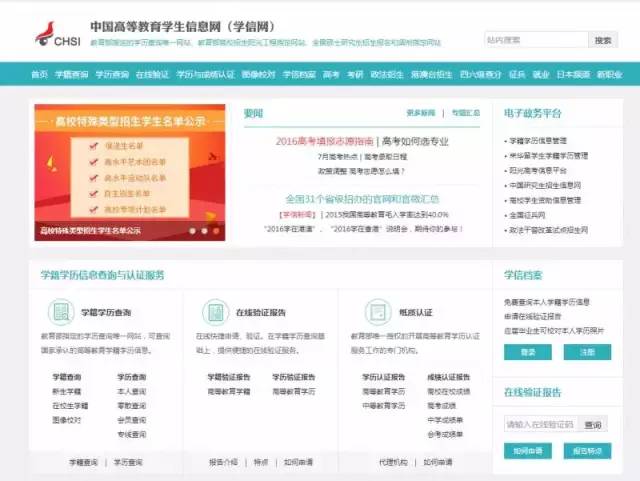Open the 图像校对 nav item
Screen dimensions: 640x481
pyautogui.click(x=258, y=74)
